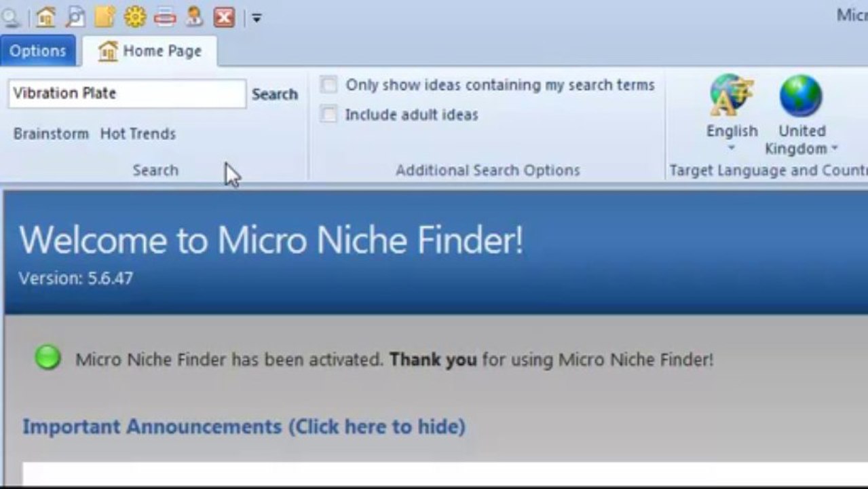Click the English language globe icon
868x489 pixels.
(732, 96)
